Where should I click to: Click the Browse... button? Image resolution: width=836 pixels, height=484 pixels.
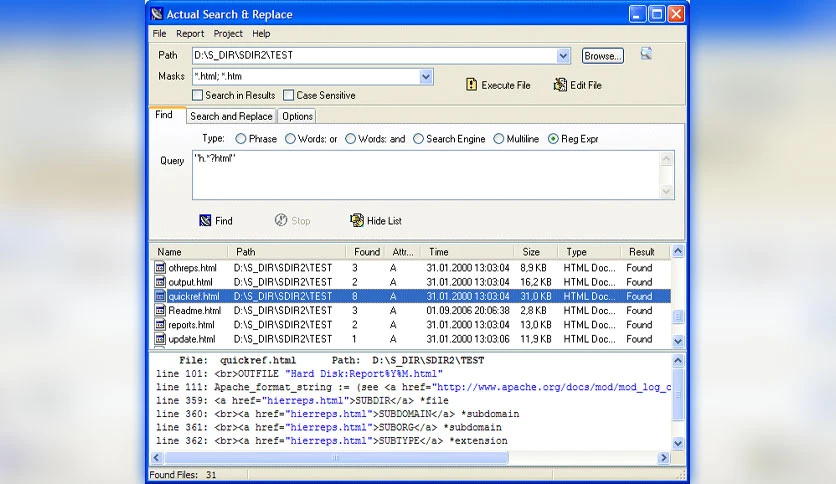tap(602, 55)
